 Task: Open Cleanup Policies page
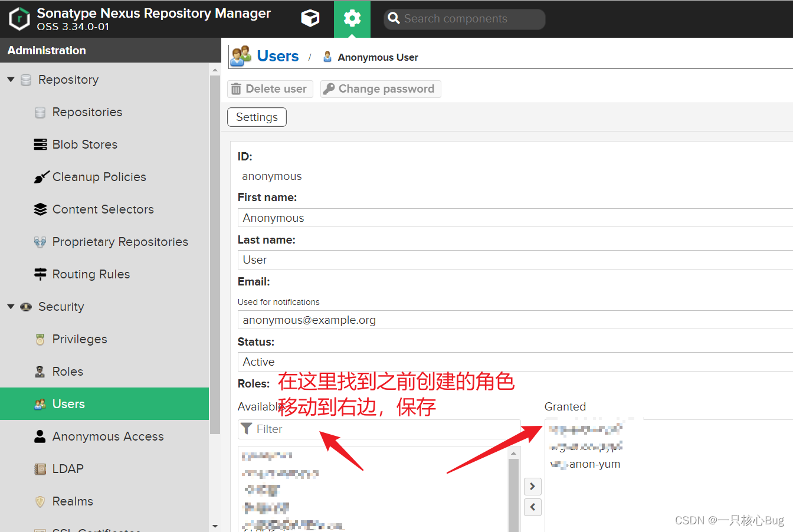click(x=99, y=177)
